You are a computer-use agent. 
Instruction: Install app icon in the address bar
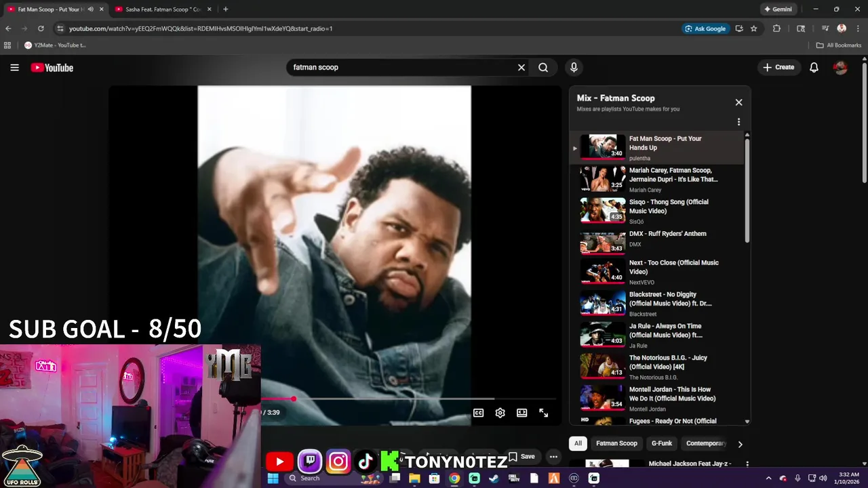pos(739,28)
